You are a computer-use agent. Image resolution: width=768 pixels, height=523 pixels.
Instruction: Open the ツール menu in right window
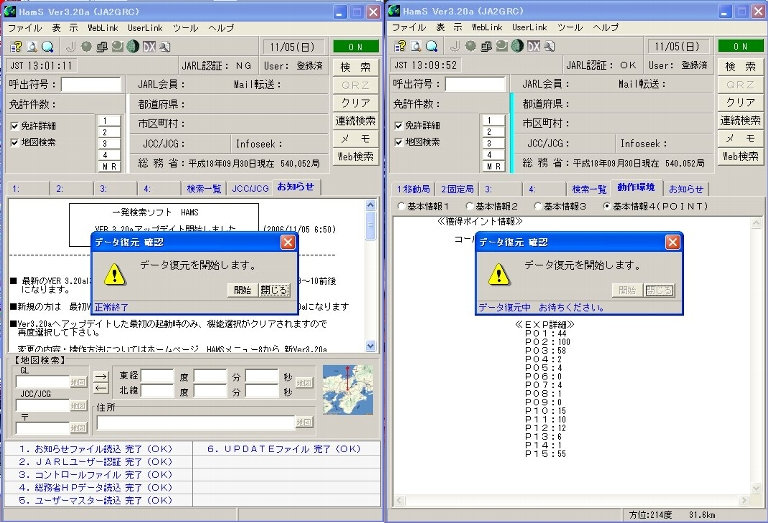pyautogui.click(x=570, y=27)
